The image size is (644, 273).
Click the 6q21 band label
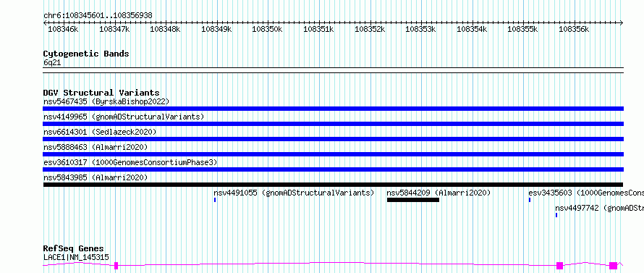tap(52, 63)
